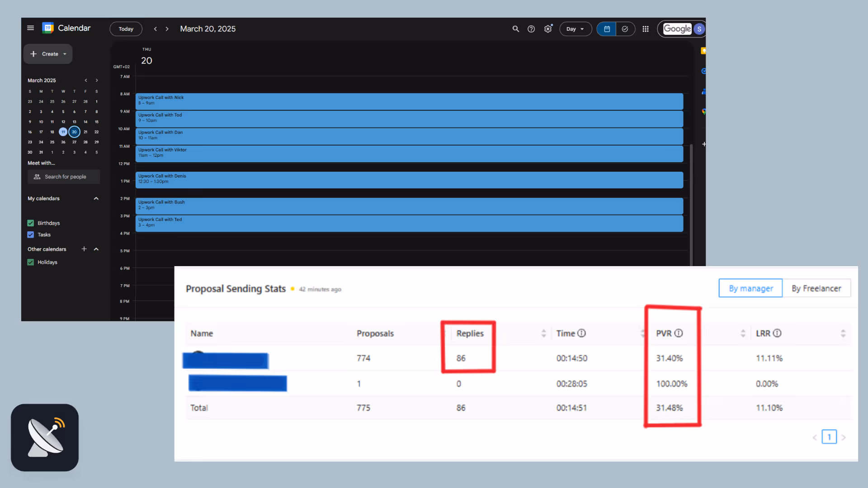The image size is (868, 488).
Task: Open Upwork Call with Ted event
Action: (409, 223)
